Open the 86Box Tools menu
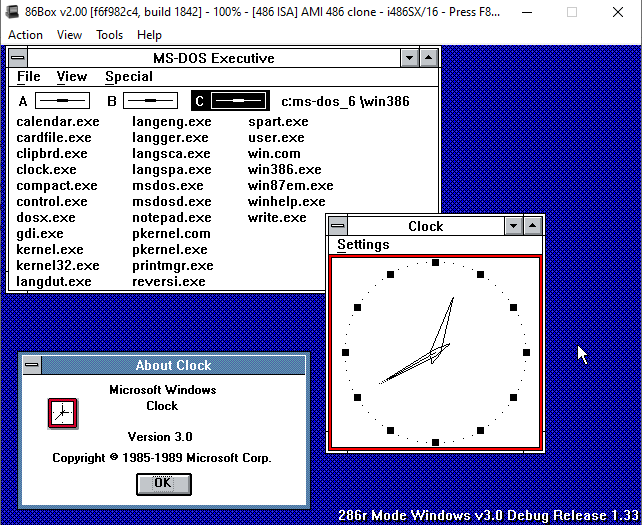 pyautogui.click(x=109, y=35)
